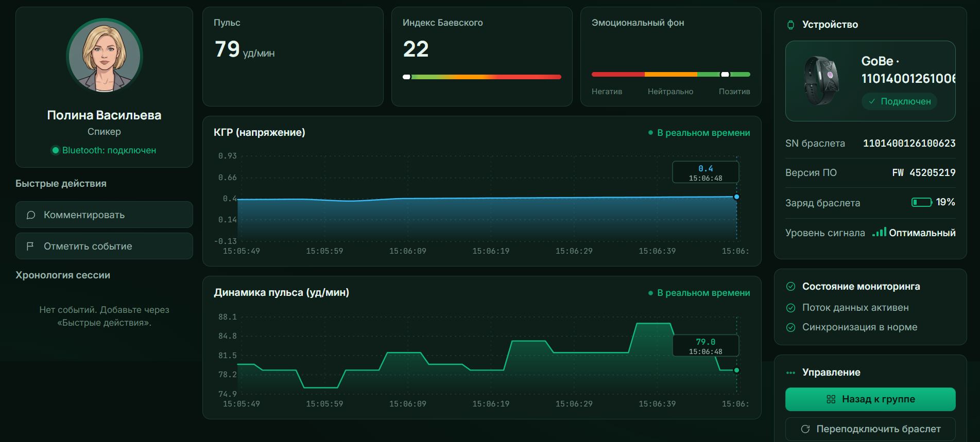Image resolution: width=980 pixels, height=442 pixels.
Task: Click the 0.4 tooltip on the КГР chart
Action: pyautogui.click(x=706, y=172)
